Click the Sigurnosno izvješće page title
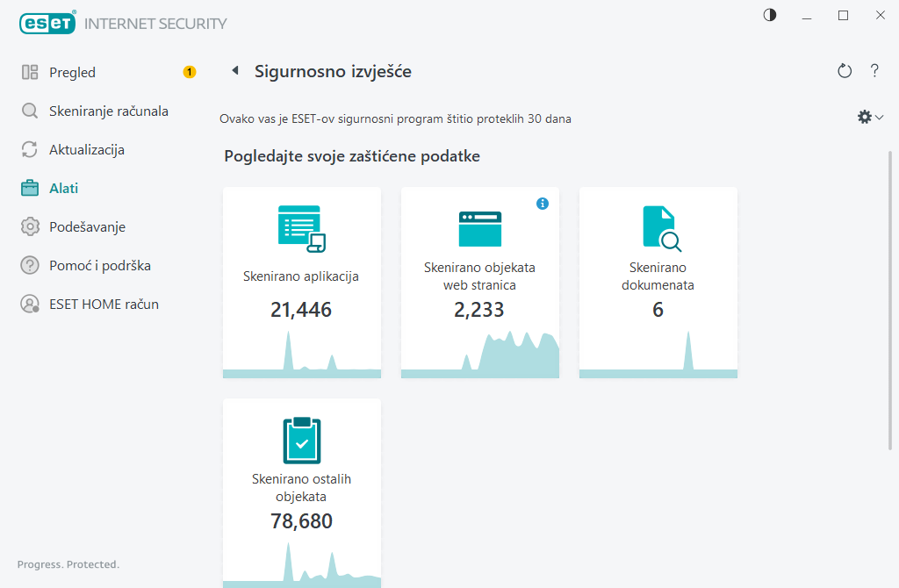This screenshot has height=588, width=899. [333, 72]
